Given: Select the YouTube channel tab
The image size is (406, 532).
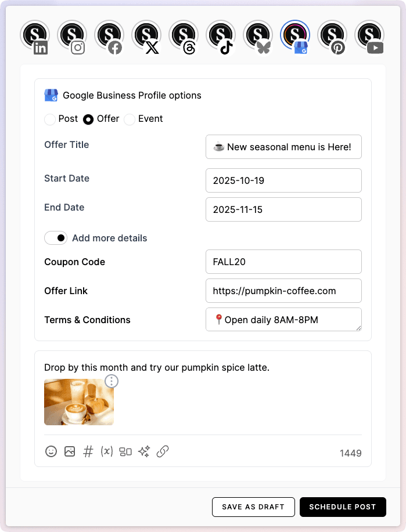Looking at the screenshot, I should (x=369, y=35).
